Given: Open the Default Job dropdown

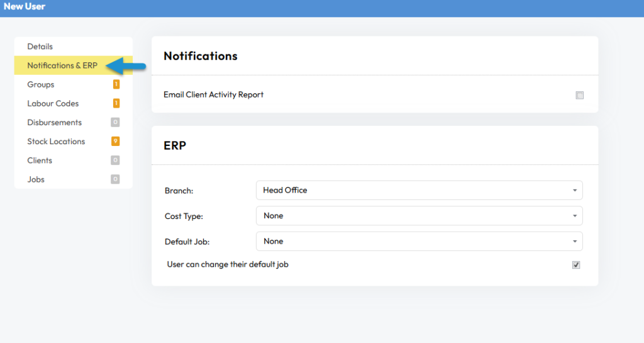Looking at the screenshot, I should 419,241.
